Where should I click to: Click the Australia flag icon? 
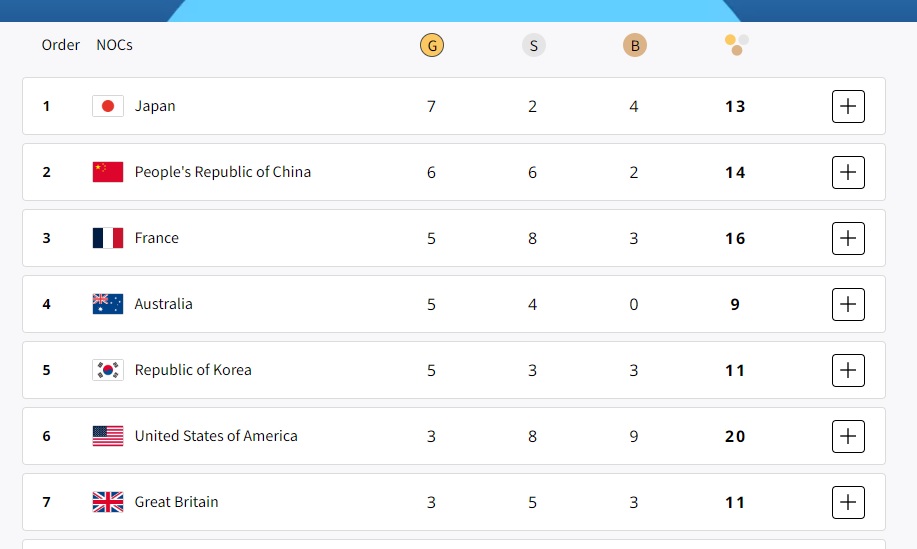108,304
